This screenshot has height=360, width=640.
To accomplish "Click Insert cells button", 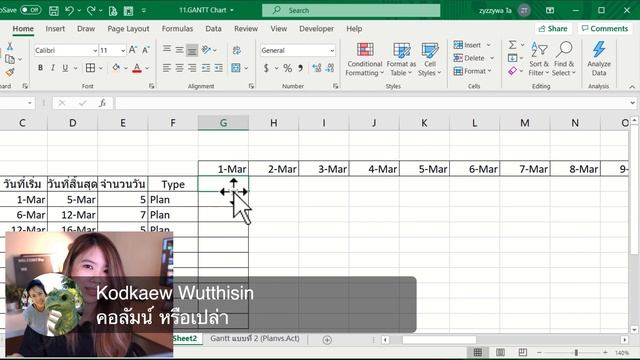I will point(467,45).
